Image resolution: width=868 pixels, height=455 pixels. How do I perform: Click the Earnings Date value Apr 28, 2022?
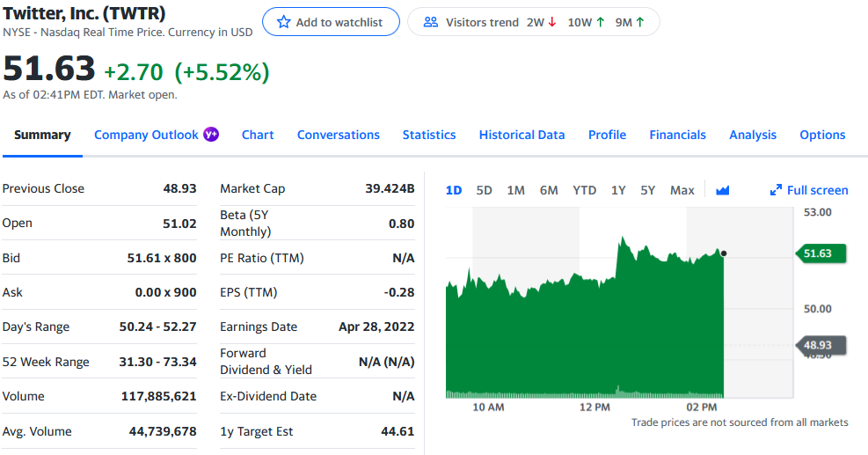pyautogui.click(x=376, y=327)
